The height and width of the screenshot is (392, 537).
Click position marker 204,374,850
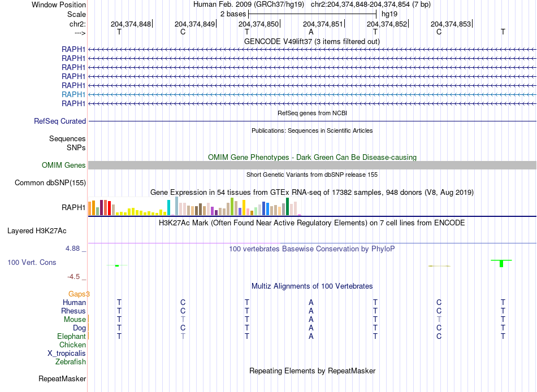(258, 24)
